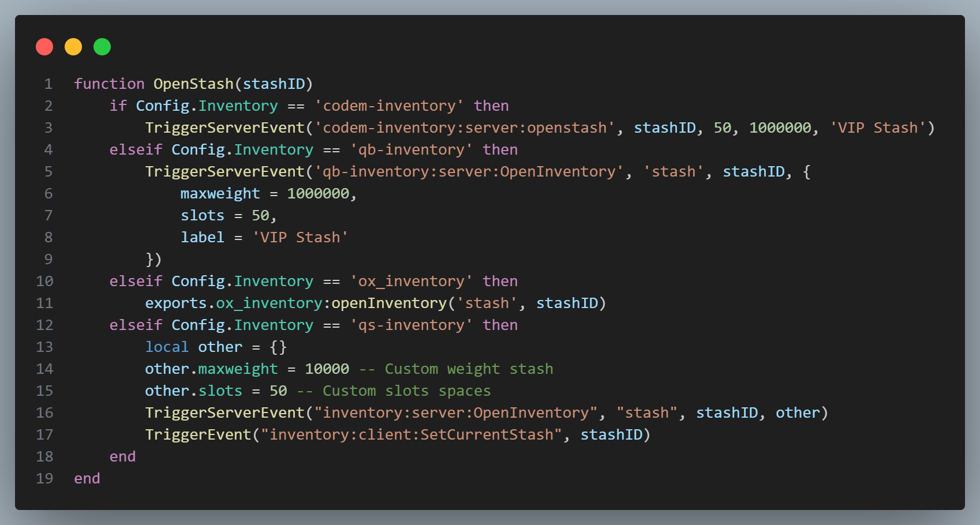This screenshot has width=980, height=525.
Task: Click the 'Custom weight stash' comment
Action: [456, 369]
